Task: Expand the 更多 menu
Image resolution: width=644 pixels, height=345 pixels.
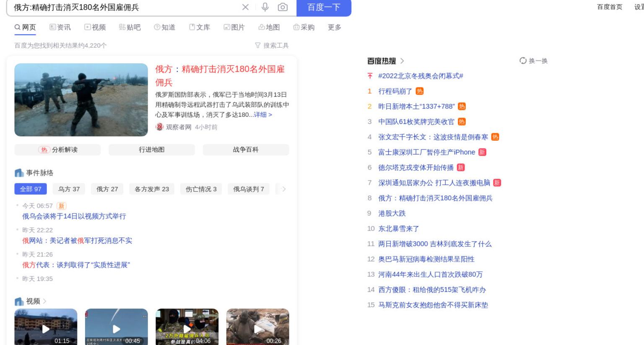Action: [335, 27]
